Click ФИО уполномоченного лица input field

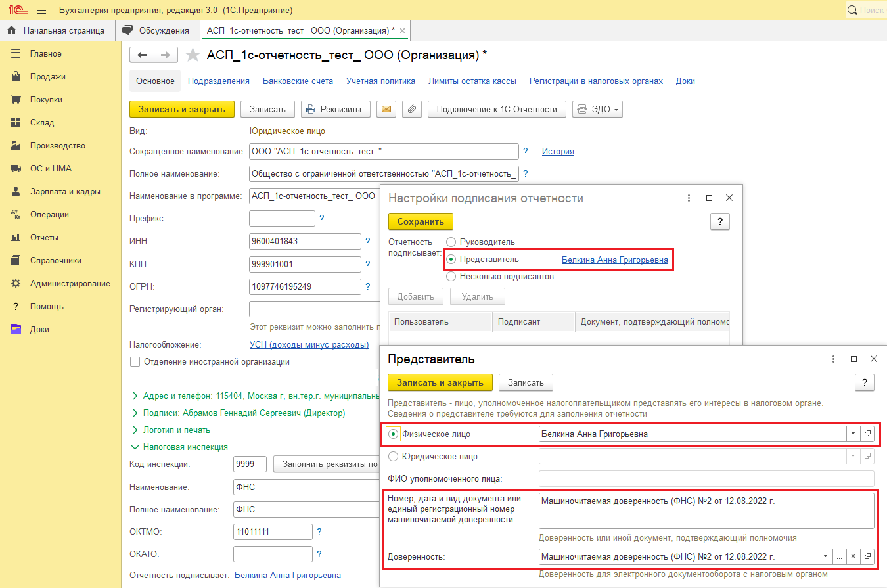point(706,479)
